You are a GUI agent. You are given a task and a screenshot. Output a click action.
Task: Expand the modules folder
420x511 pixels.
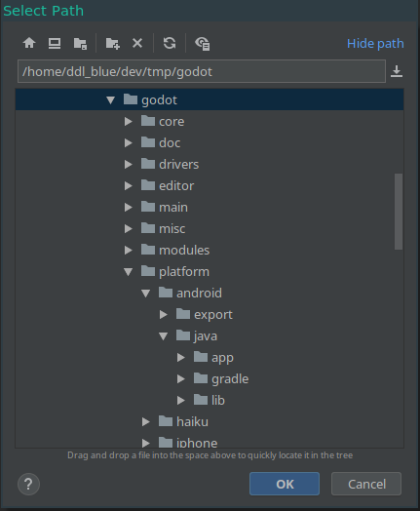(x=129, y=251)
